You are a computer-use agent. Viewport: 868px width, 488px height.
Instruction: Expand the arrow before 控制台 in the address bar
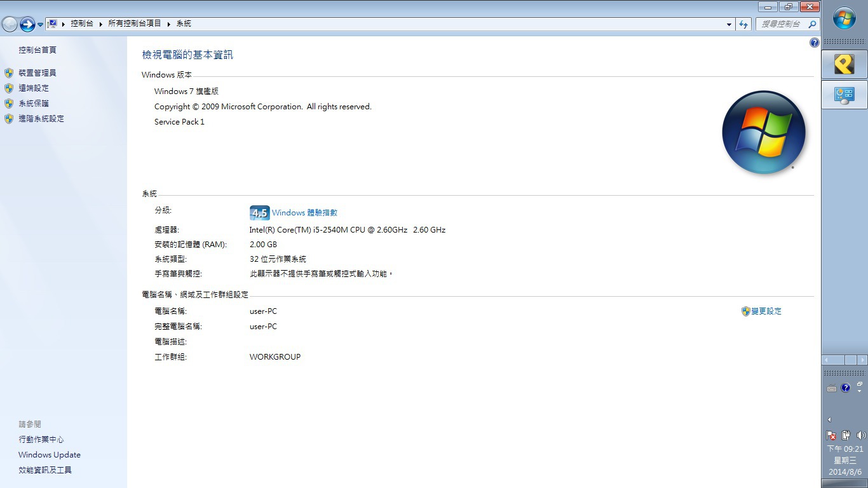click(x=64, y=24)
